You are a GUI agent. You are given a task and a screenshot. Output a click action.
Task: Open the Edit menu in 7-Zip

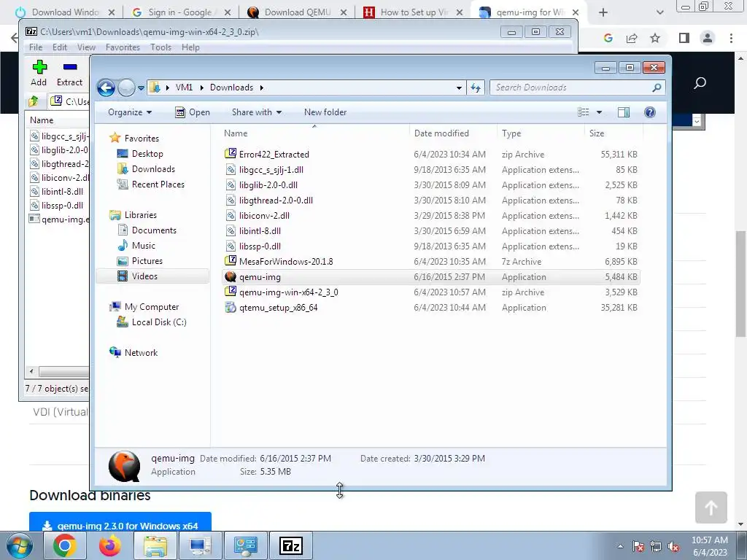60,47
